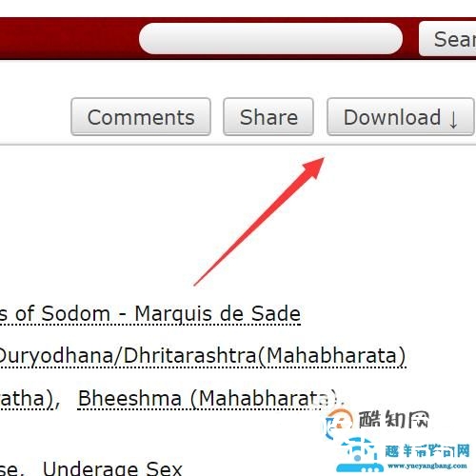
Task: Click the down arrow on Download button
Action: tap(453, 119)
